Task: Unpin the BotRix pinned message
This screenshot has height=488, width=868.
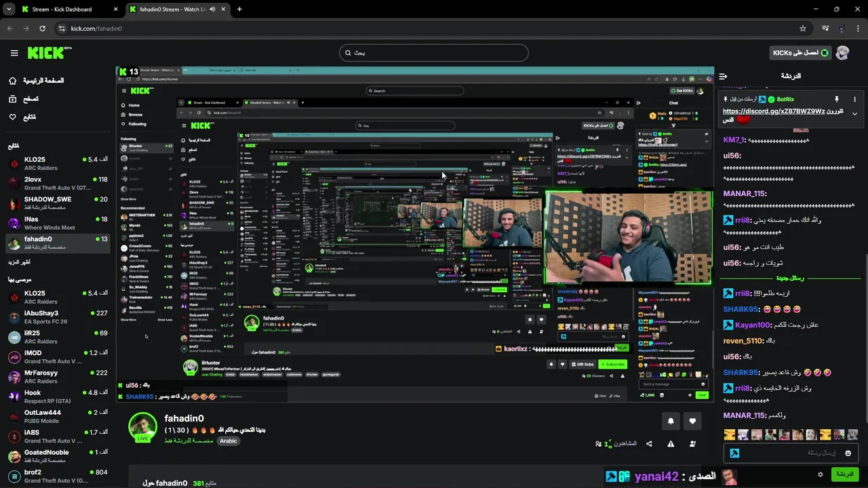Action: pos(837,99)
